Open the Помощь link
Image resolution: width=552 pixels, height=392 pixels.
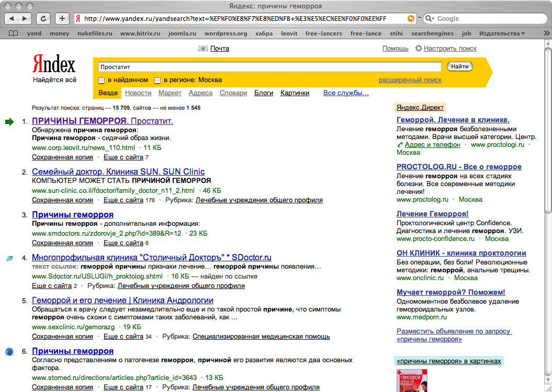coord(396,49)
